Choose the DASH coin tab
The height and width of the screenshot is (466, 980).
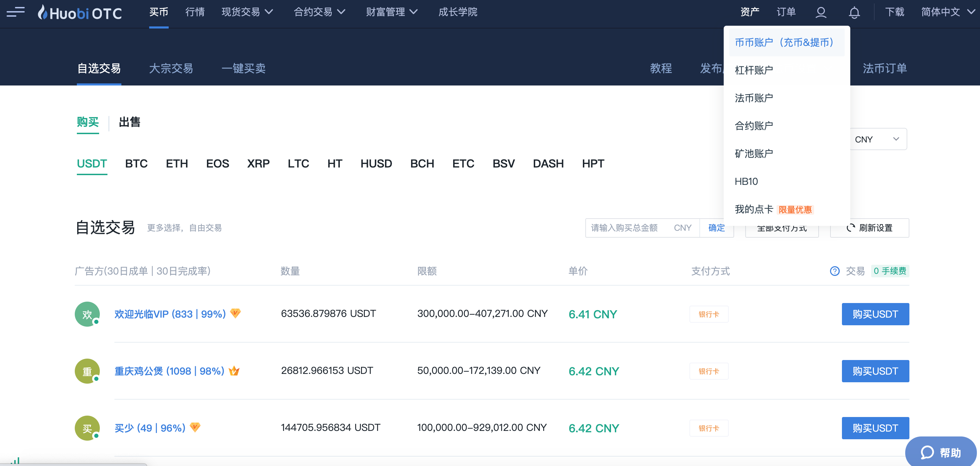point(548,164)
